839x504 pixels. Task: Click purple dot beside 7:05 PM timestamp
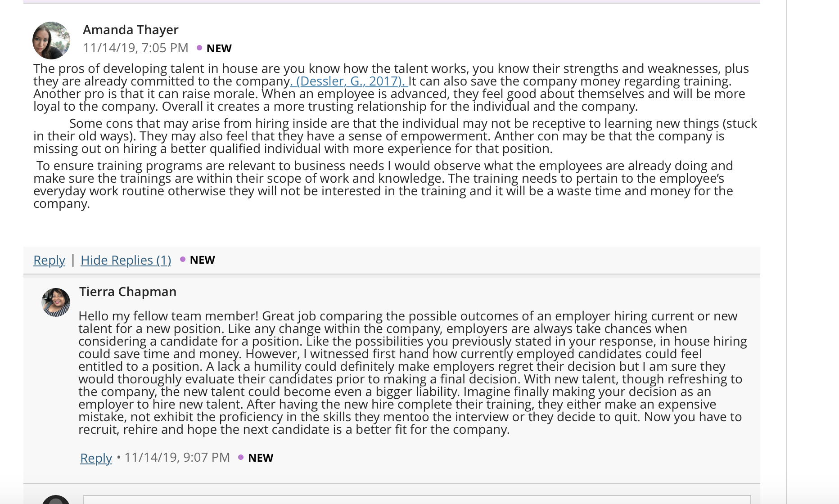199,48
